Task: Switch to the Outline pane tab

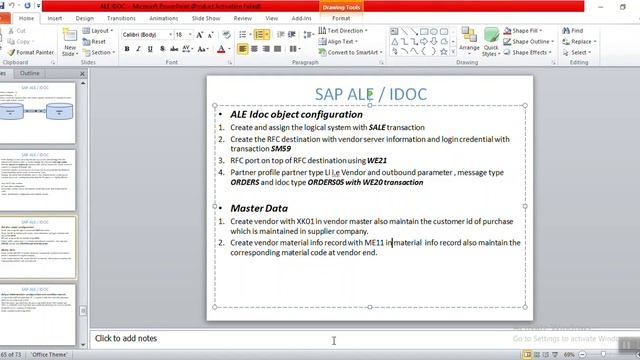Action: coord(29,73)
